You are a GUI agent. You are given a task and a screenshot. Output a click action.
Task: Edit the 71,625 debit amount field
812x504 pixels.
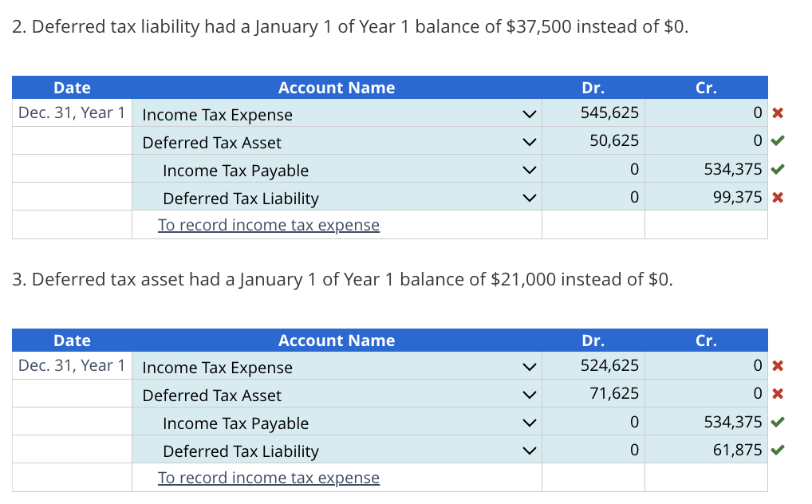click(x=593, y=395)
